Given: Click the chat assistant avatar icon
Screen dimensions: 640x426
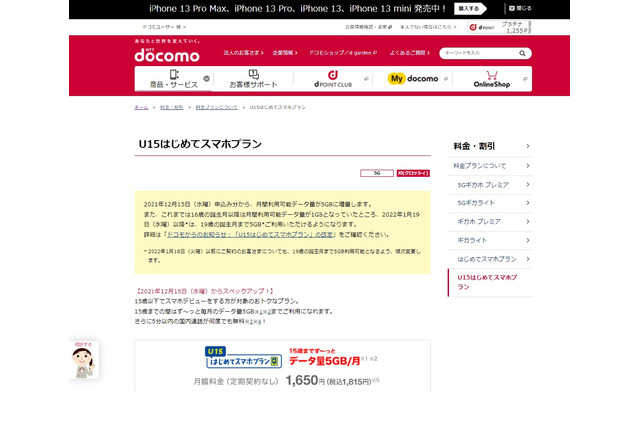Looking at the screenshot, I should (x=84, y=361).
